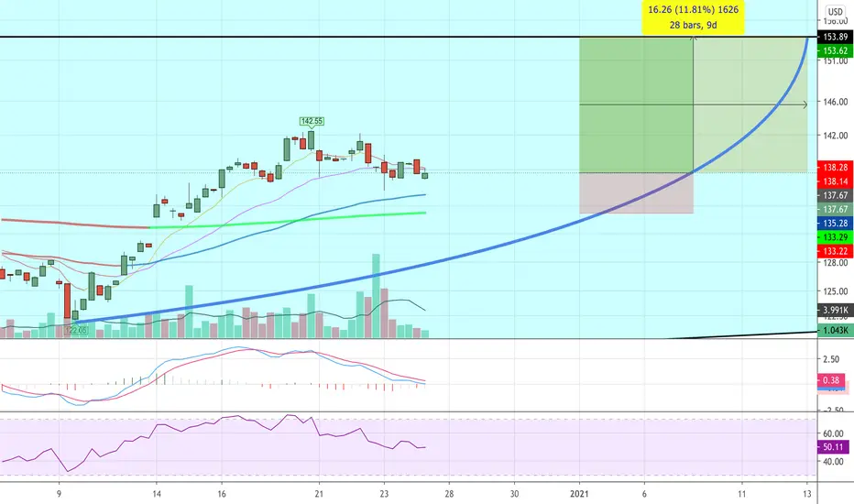Click the 125.00 price scale label
The width and height of the screenshot is (854, 504).
(836, 291)
